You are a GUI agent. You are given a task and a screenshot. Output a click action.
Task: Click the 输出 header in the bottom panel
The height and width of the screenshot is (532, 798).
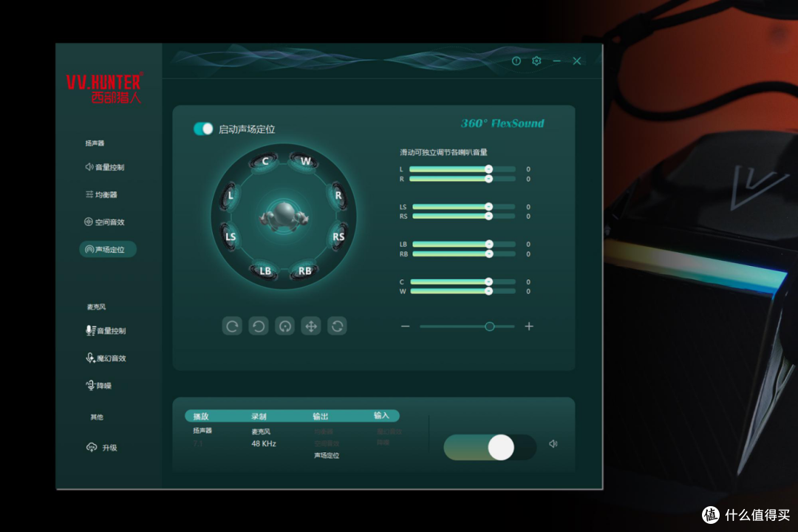coord(321,417)
